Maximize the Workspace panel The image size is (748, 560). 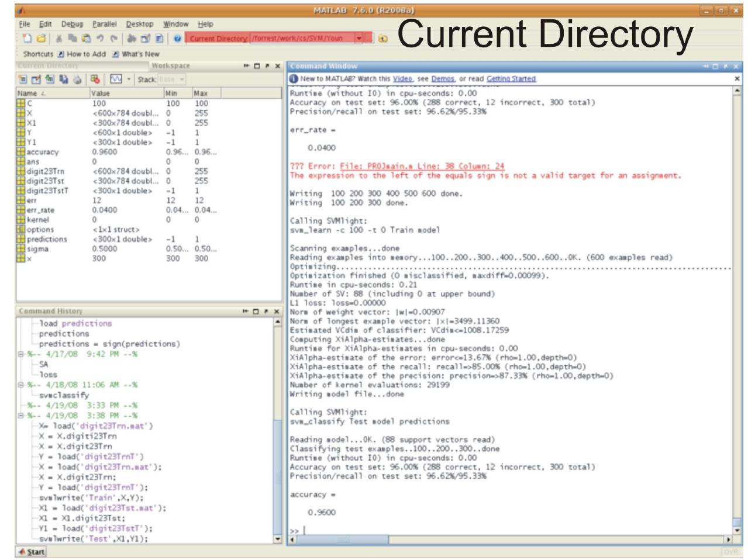point(257,66)
